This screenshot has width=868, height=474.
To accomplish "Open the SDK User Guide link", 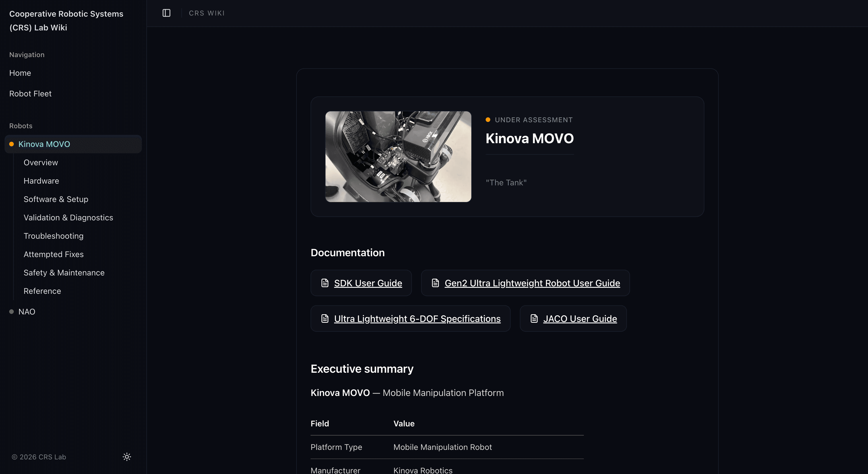I will [368, 283].
